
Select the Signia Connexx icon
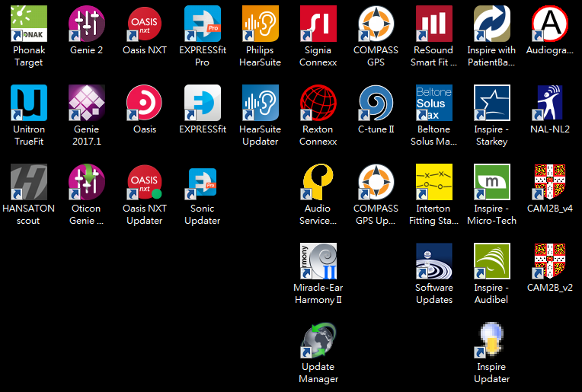318,24
